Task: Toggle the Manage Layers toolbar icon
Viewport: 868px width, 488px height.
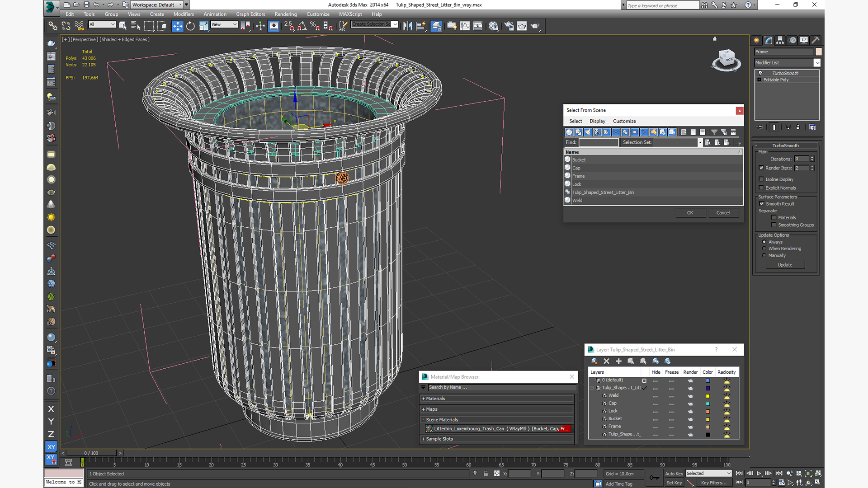Action: click(436, 26)
